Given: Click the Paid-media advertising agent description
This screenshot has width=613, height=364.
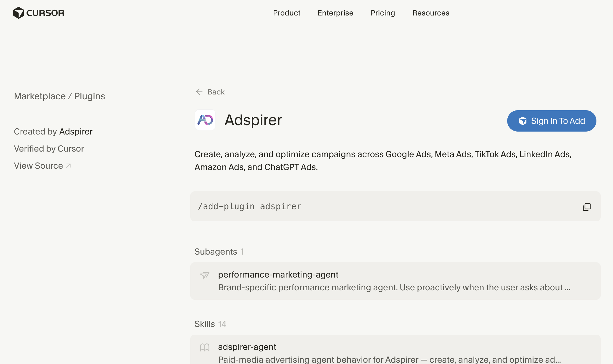Looking at the screenshot, I should pyautogui.click(x=389, y=359).
